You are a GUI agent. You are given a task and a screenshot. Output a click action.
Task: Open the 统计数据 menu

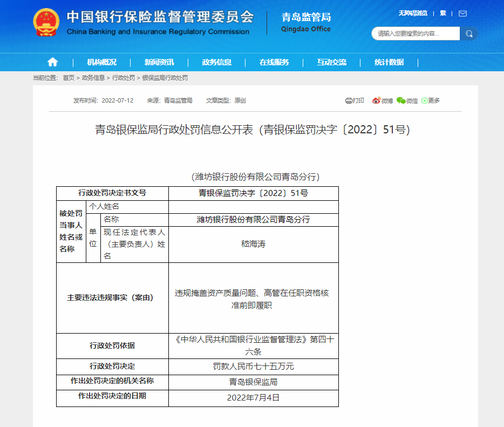pos(390,62)
